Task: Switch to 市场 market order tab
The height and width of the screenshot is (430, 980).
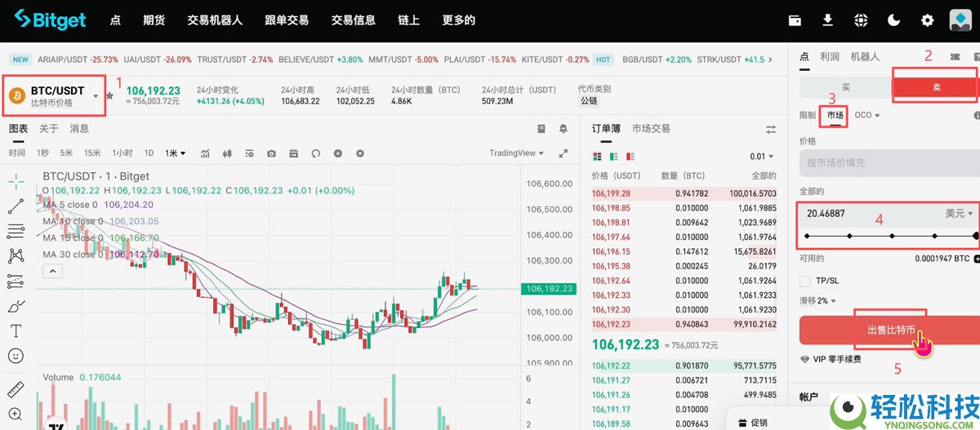Action: [835, 115]
